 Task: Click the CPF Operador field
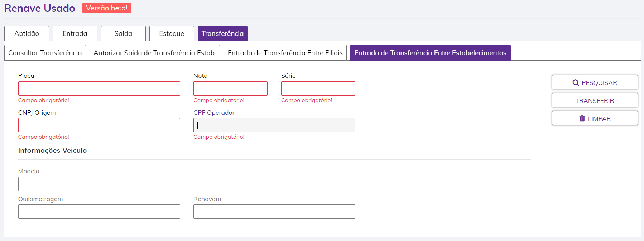[274, 125]
